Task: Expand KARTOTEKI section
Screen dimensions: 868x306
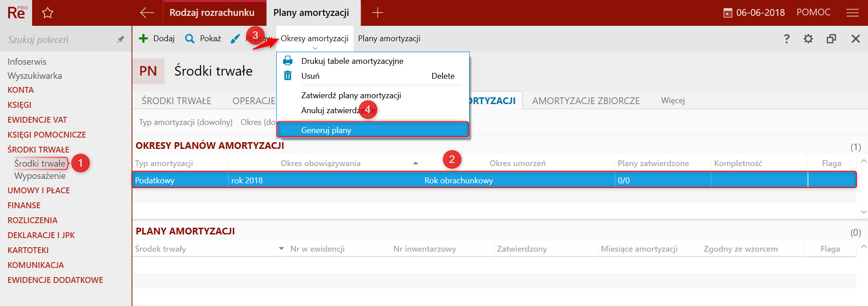Action: point(28,250)
